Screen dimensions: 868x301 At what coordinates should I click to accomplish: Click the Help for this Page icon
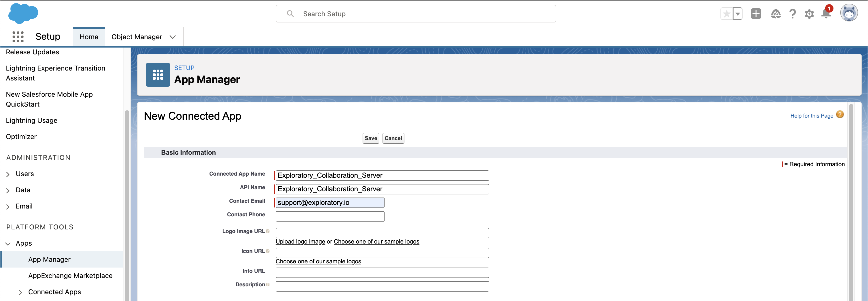point(840,115)
